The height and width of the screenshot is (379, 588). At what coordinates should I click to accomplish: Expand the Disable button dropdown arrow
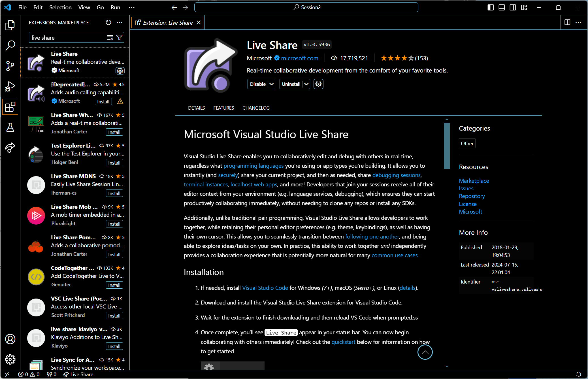(271, 84)
